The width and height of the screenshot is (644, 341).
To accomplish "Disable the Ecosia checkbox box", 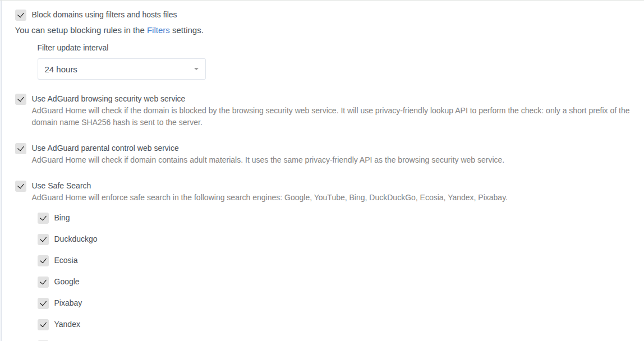I will tap(43, 261).
